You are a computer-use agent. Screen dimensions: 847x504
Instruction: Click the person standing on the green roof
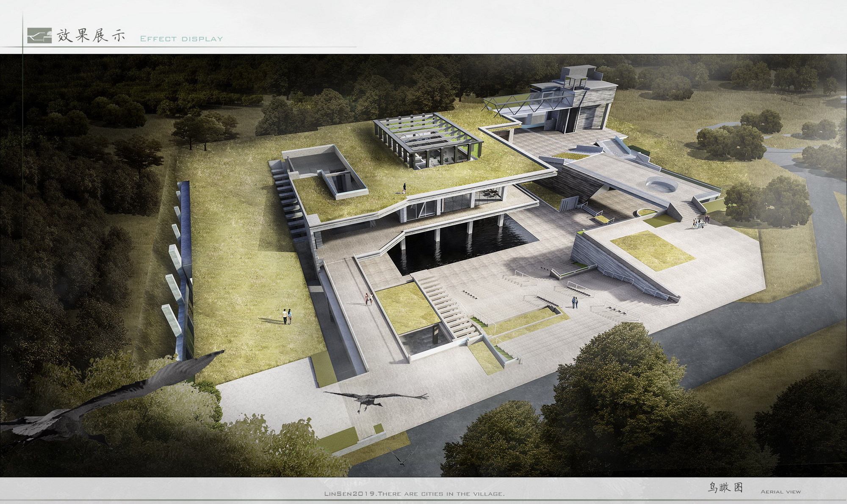404,188
